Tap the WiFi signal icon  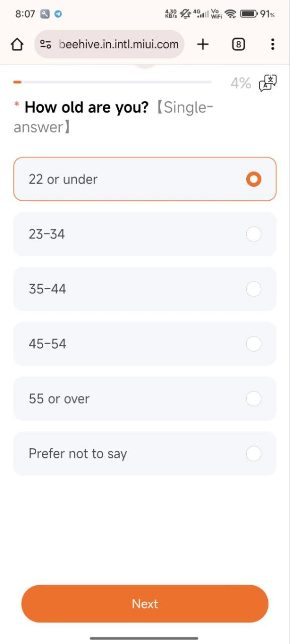(x=231, y=14)
